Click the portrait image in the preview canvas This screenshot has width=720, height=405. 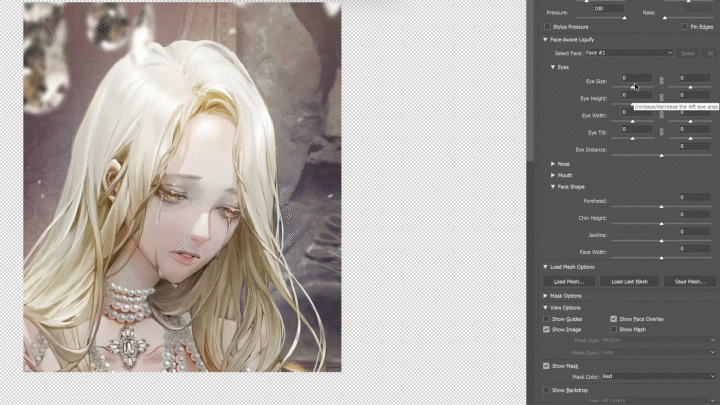click(182, 187)
